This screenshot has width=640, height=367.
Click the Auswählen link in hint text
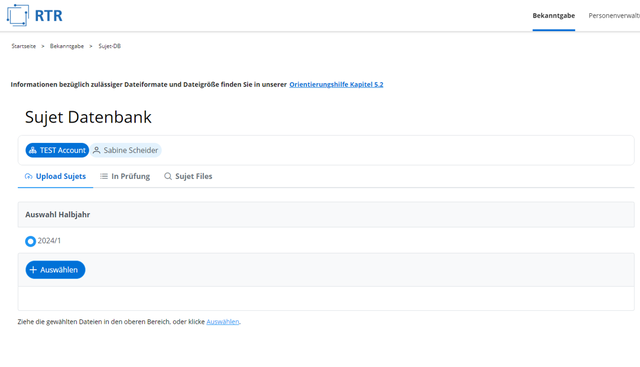tap(223, 322)
